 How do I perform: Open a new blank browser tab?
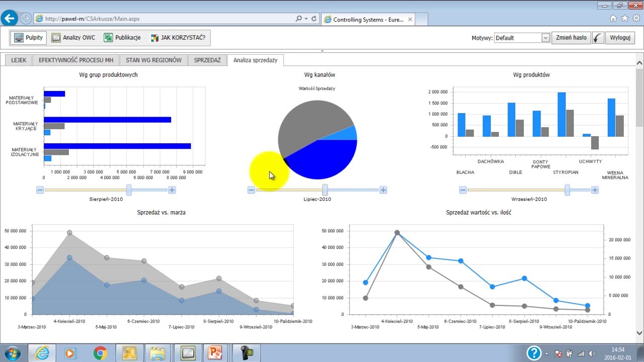coord(422,20)
